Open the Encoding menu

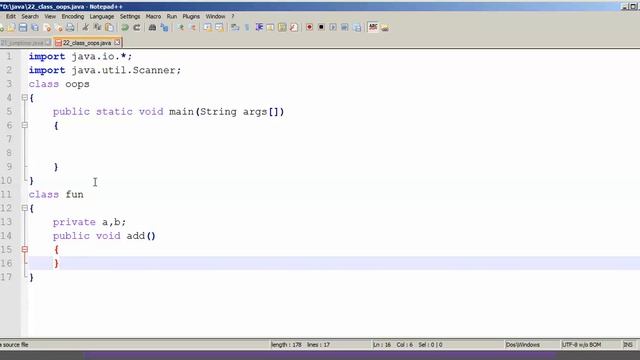coord(73,16)
